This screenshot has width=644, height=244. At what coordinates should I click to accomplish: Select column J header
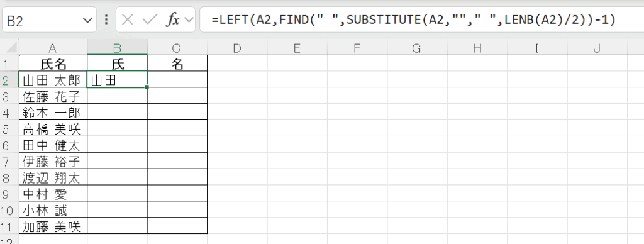(597, 48)
